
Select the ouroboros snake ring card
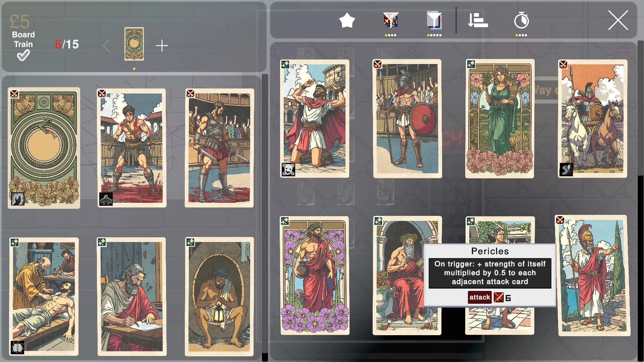point(44,148)
